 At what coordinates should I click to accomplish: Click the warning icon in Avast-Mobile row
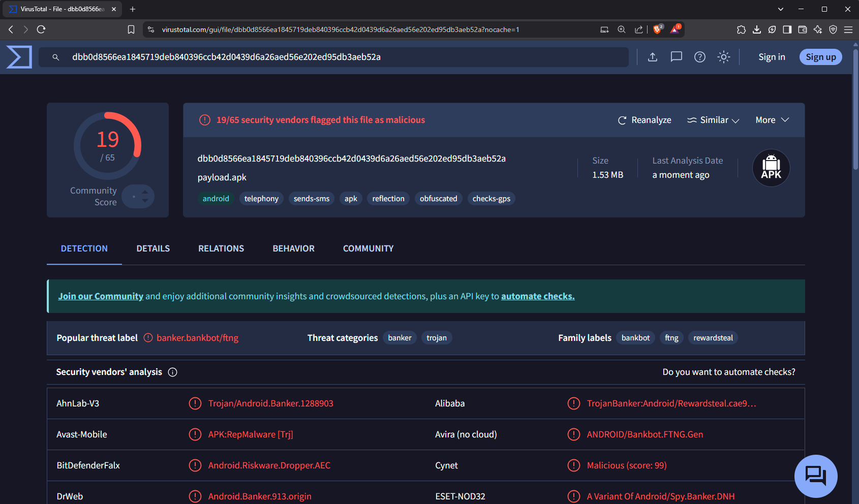(x=195, y=434)
